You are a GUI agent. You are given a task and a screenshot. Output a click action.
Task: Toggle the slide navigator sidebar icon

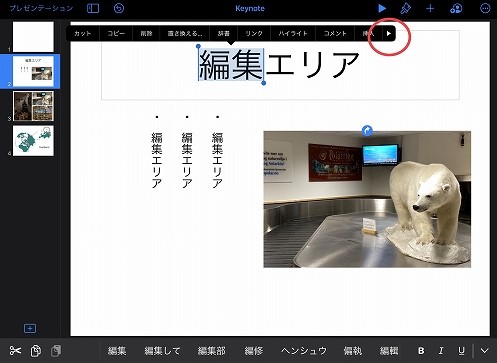93,8
